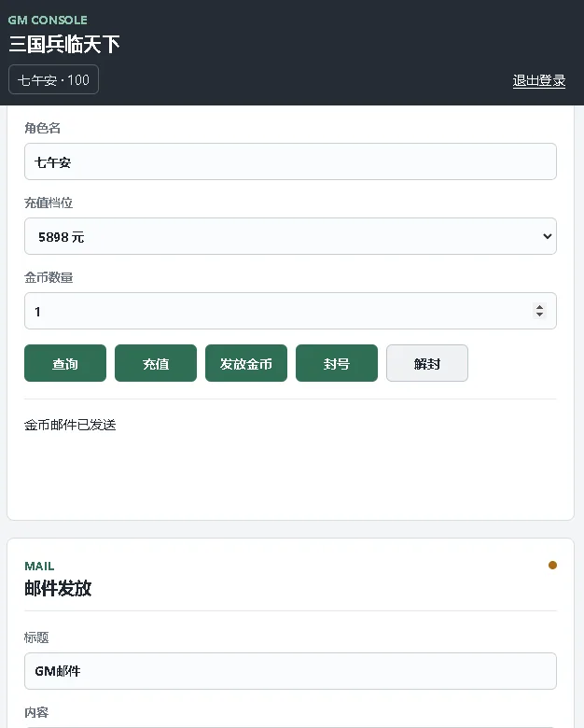584x728 pixels.
Task: Click the green 充值 button
Action: (x=156, y=363)
